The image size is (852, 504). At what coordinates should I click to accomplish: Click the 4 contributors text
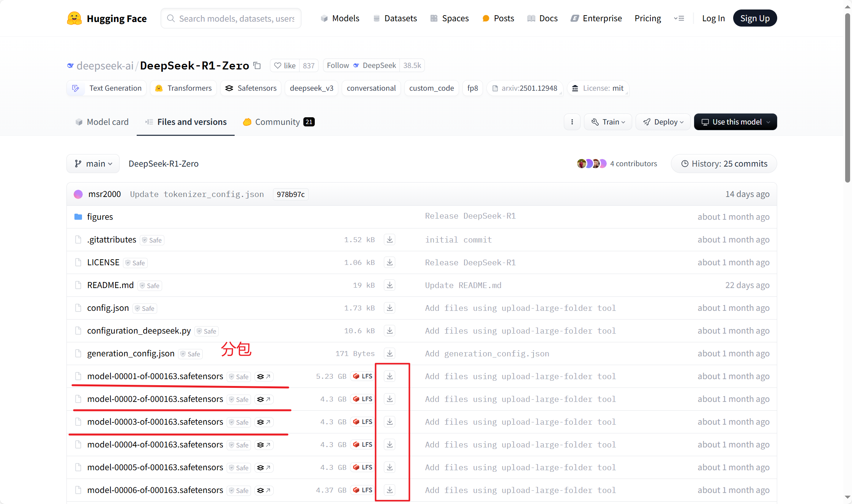click(633, 164)
